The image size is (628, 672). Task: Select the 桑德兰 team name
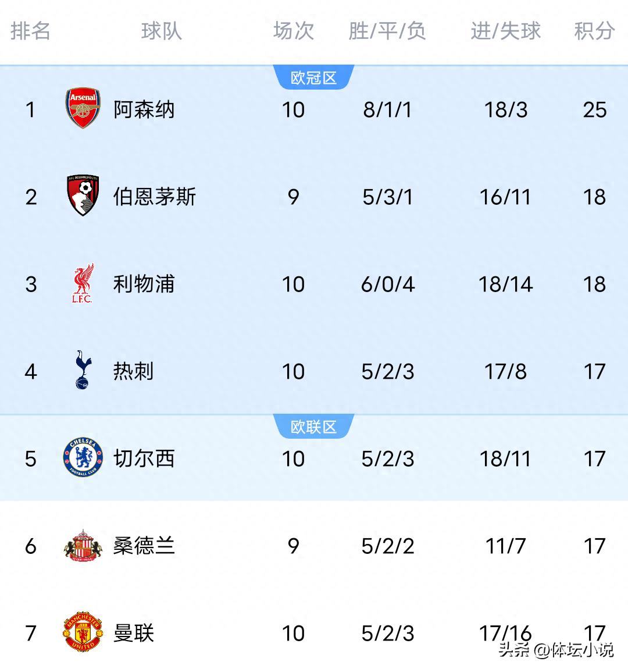(144, 546)
